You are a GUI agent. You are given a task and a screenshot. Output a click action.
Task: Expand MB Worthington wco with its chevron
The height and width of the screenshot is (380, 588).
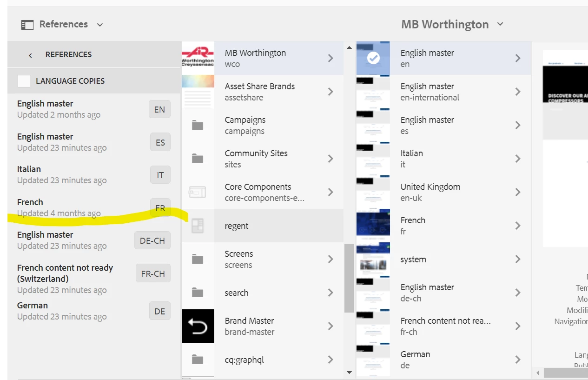(330, 58)
